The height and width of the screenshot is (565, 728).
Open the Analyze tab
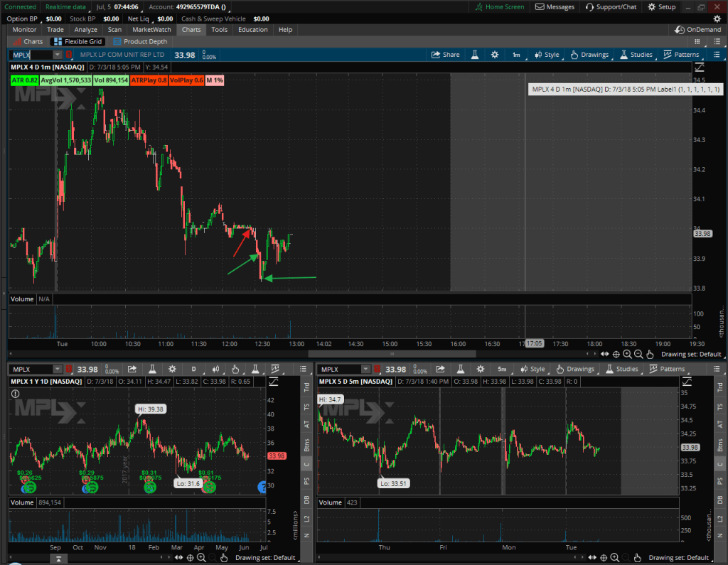point(85,30)
